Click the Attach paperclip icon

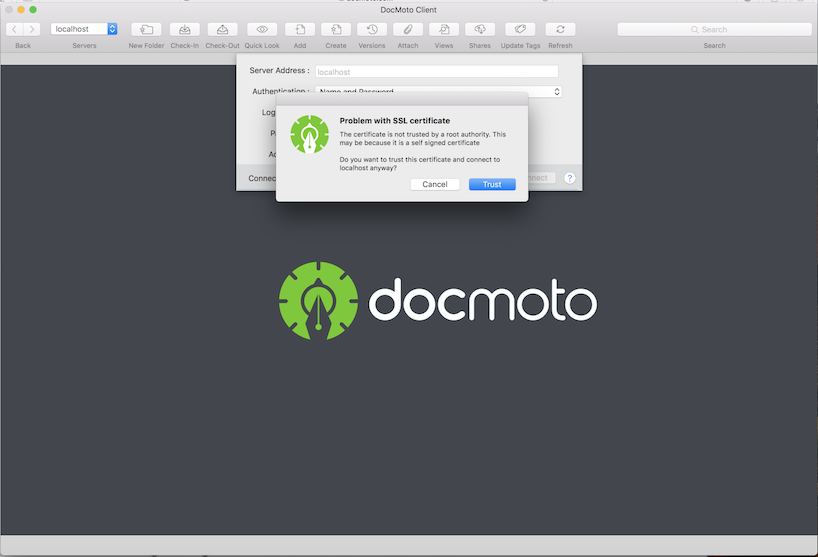[408, 29]
